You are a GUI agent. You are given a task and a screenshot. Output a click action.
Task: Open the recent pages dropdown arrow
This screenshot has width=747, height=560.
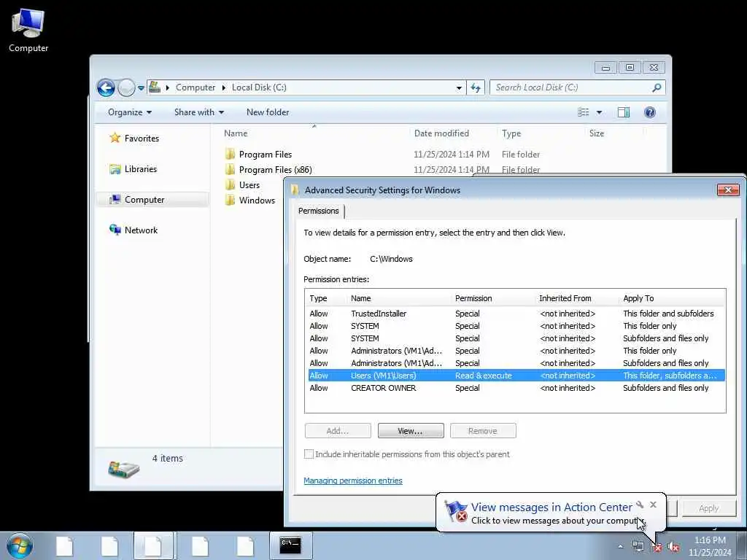tap(141, 88)
